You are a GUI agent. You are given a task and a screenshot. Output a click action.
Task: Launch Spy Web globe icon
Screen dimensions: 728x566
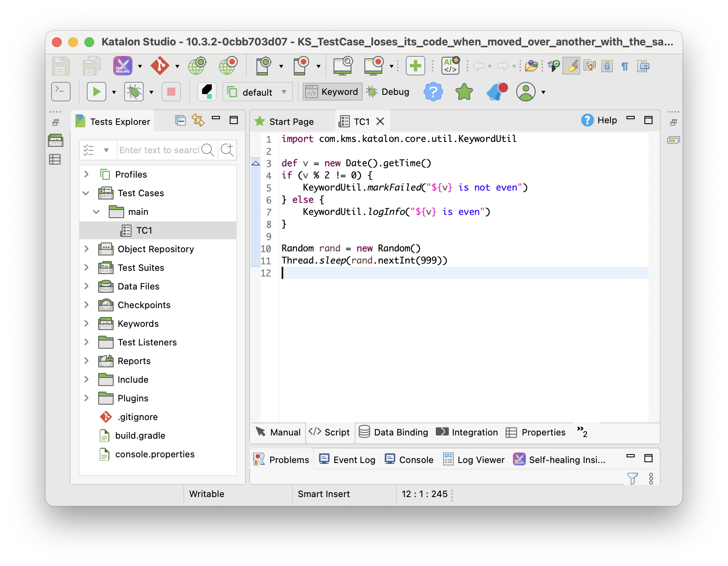197,66
